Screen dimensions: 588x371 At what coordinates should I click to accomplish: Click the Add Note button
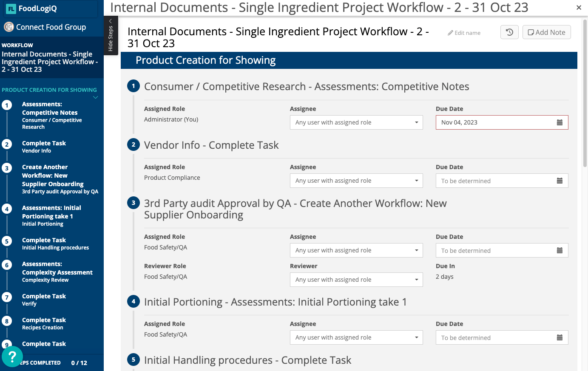546,32
